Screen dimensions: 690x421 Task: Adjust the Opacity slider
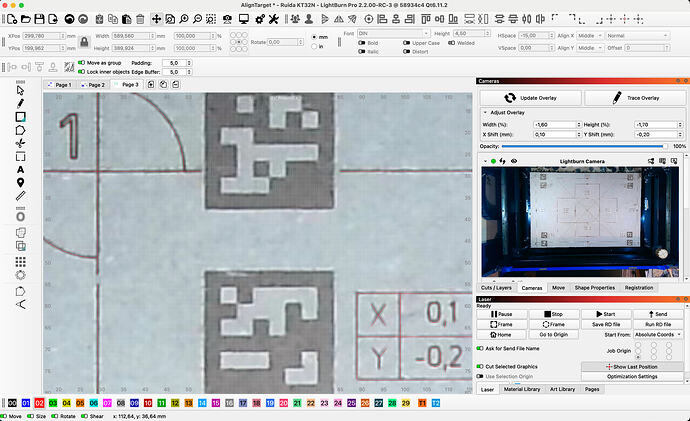click(584, 146)
